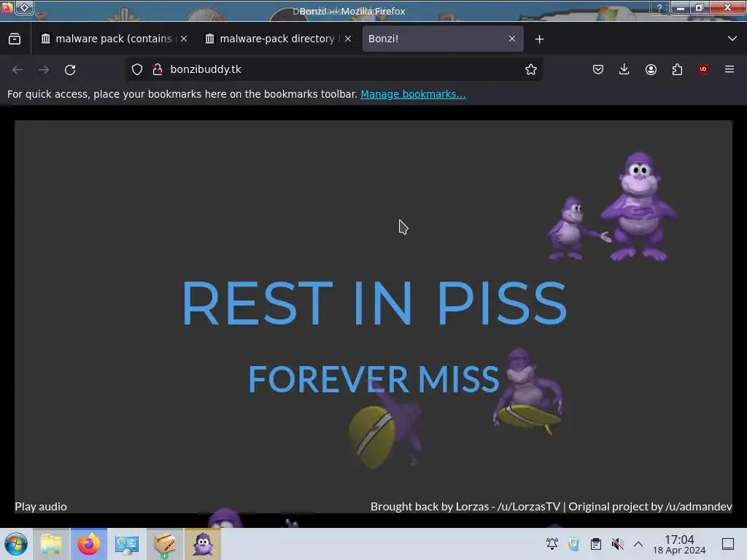
Task: Expand hidden system tray icons
Action: (638, 544)
